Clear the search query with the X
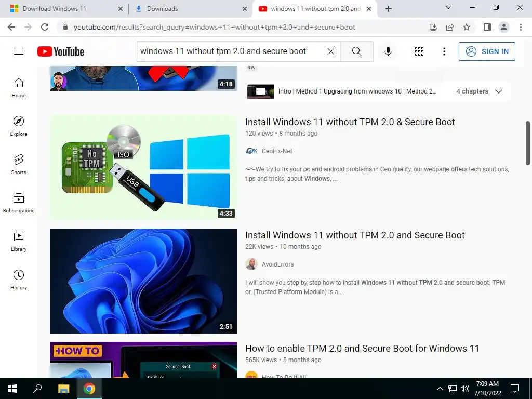Screen dimensions: 532x399 pos(331,51)
